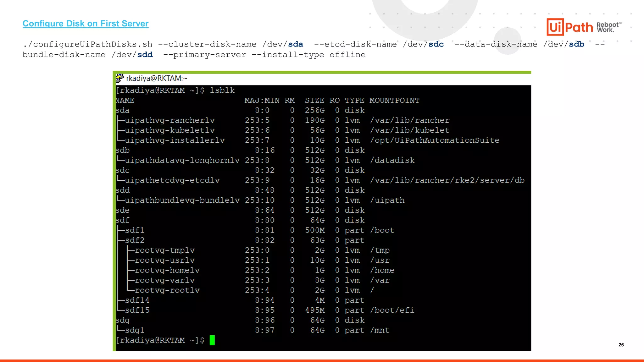Click the lsblk command text
644x362 pixels.
pos(222,90)
